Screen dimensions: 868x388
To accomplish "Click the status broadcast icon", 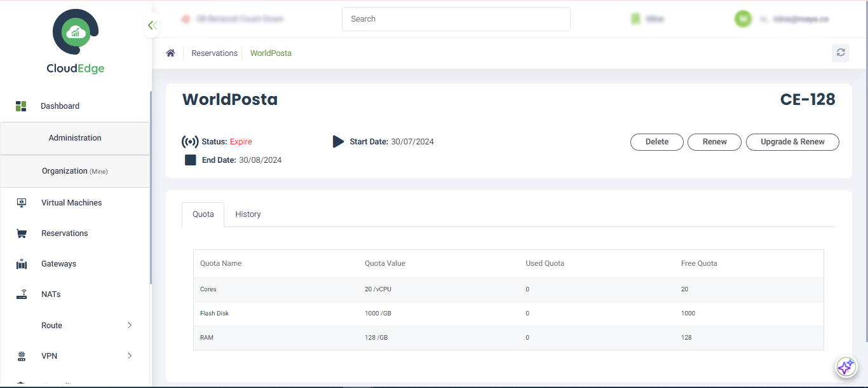I will point(190,142).
